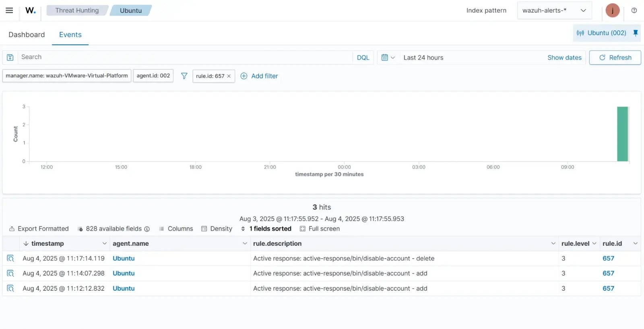Click timestamp Aug 4, 2025 @ 11:17:14.119
644x329 pixels.
(64, 258)
